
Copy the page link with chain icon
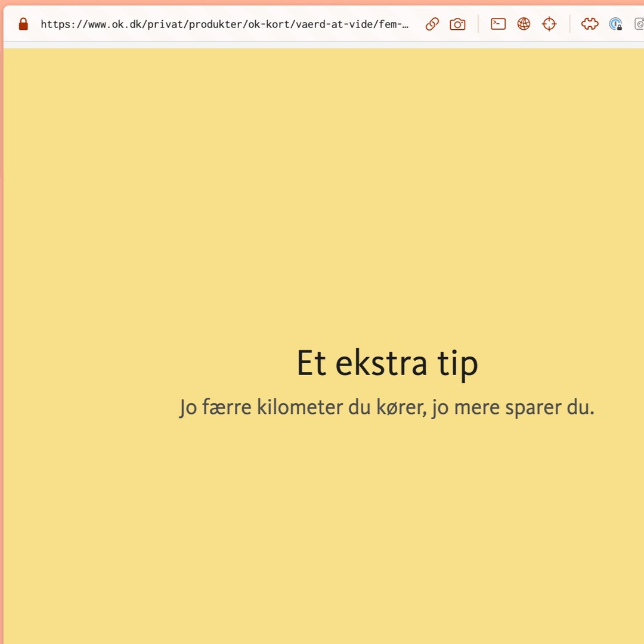(432, 24)
